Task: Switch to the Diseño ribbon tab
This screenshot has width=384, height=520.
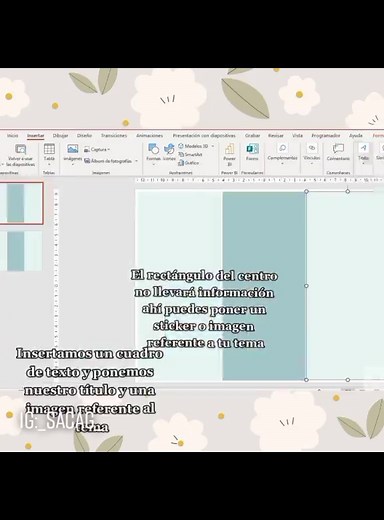Action: pyautogui.click(x=84, y=135)
